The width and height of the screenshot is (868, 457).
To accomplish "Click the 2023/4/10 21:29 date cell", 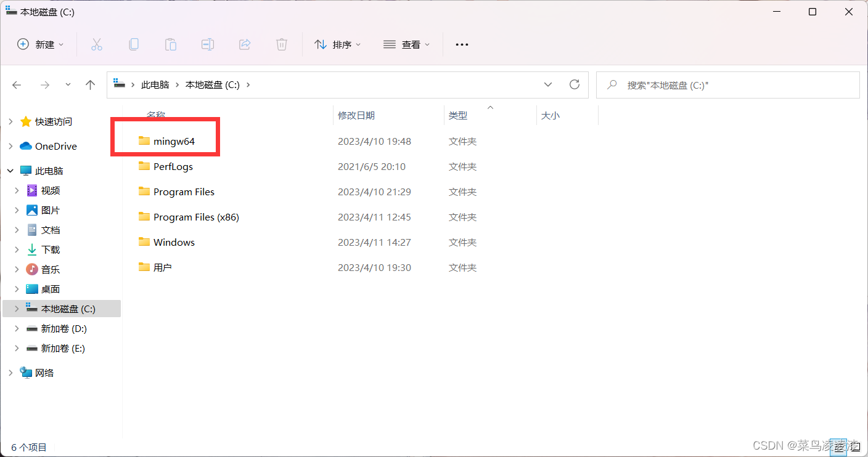I will [x=374, y=192].
